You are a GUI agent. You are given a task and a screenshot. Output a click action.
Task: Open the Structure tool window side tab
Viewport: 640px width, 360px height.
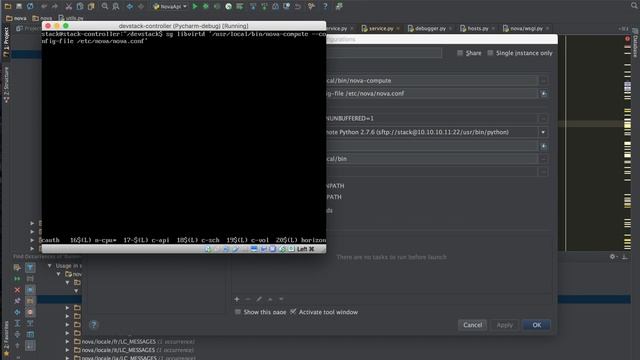[x=6, y=84]
